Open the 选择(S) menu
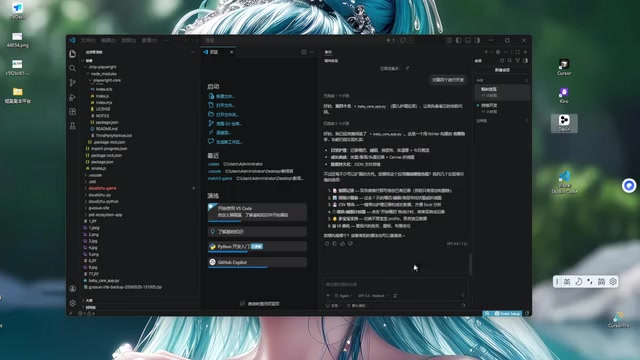The height and width of the screenshot is (360, 640). coord(129,40)
